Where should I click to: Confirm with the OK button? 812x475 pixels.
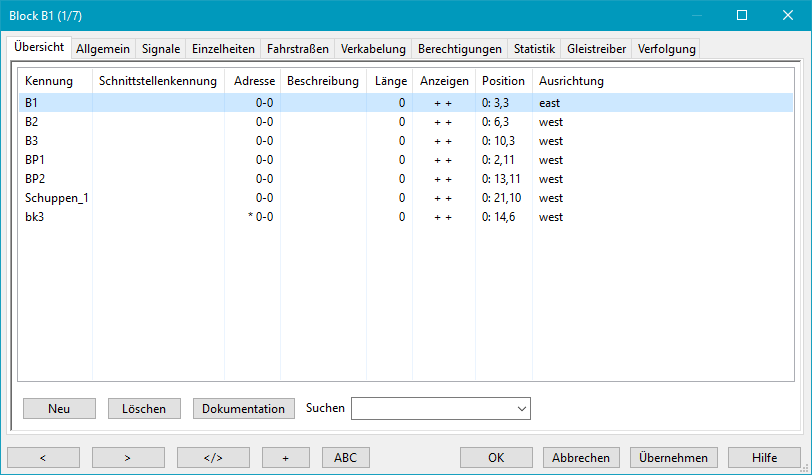click(496, 458)
